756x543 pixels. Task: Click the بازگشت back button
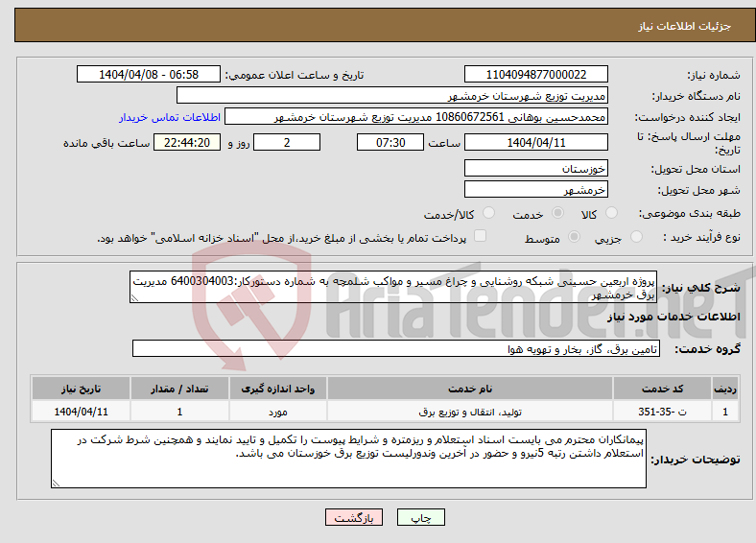pos(354,517)
